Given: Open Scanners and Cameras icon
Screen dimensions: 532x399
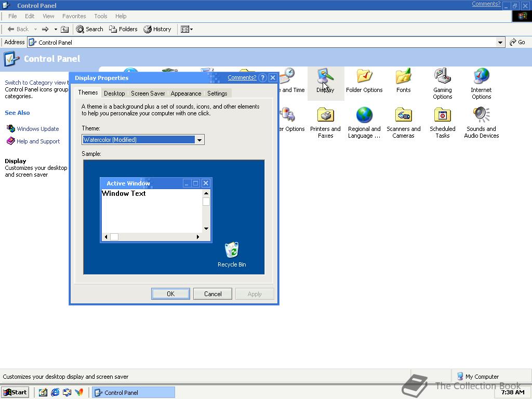Looking at the screenshot, I should click(x=403, y=123).
